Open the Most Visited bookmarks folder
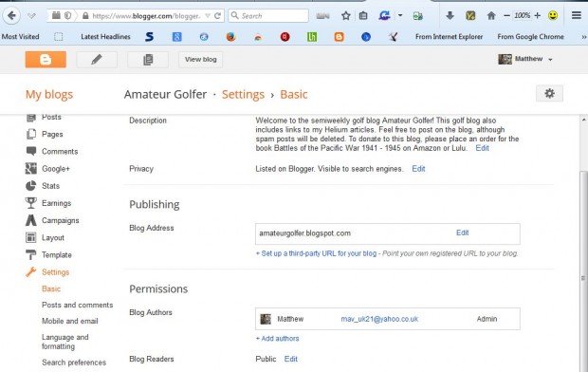The image size is (588, 372). [x=20, y=37]
